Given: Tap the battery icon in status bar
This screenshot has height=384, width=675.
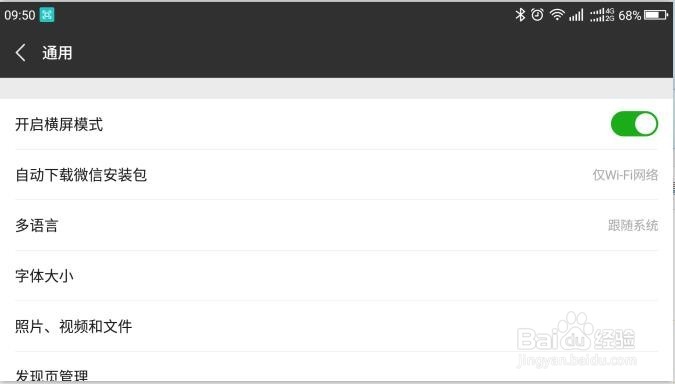Looking at the screenshot, I should click(x=655, y=15).
